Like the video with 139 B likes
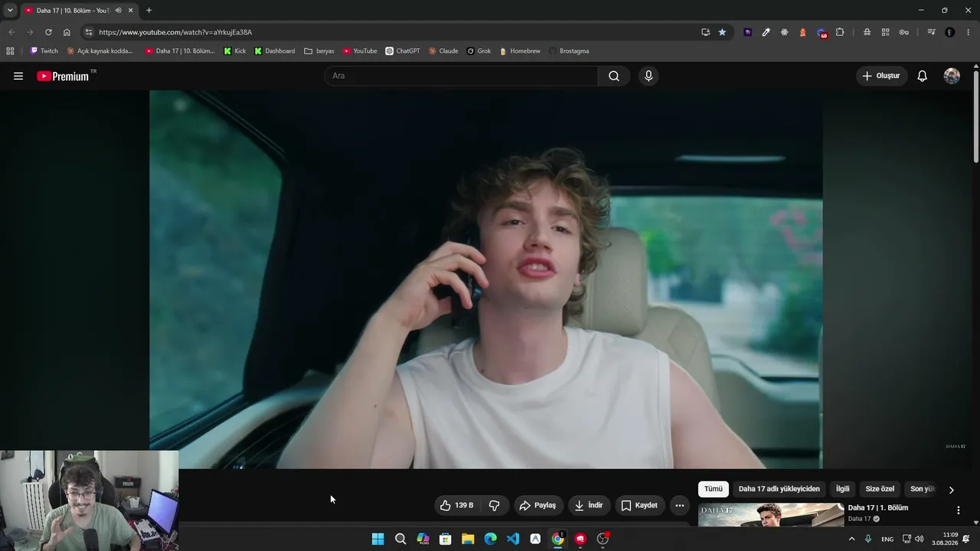 point(457,505)
